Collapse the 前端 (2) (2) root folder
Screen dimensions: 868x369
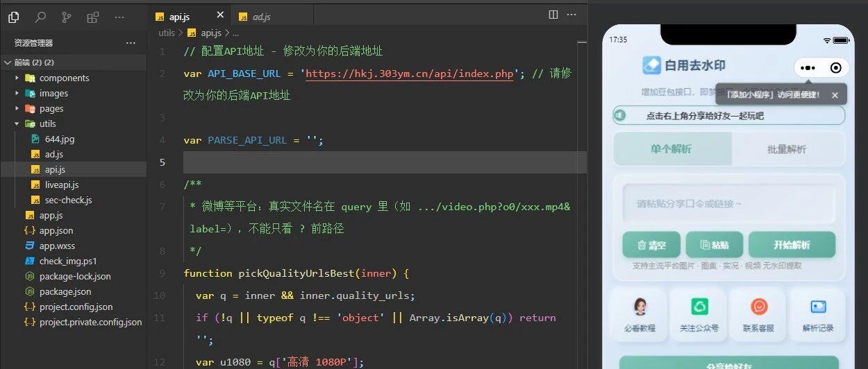tap(7, 62)
